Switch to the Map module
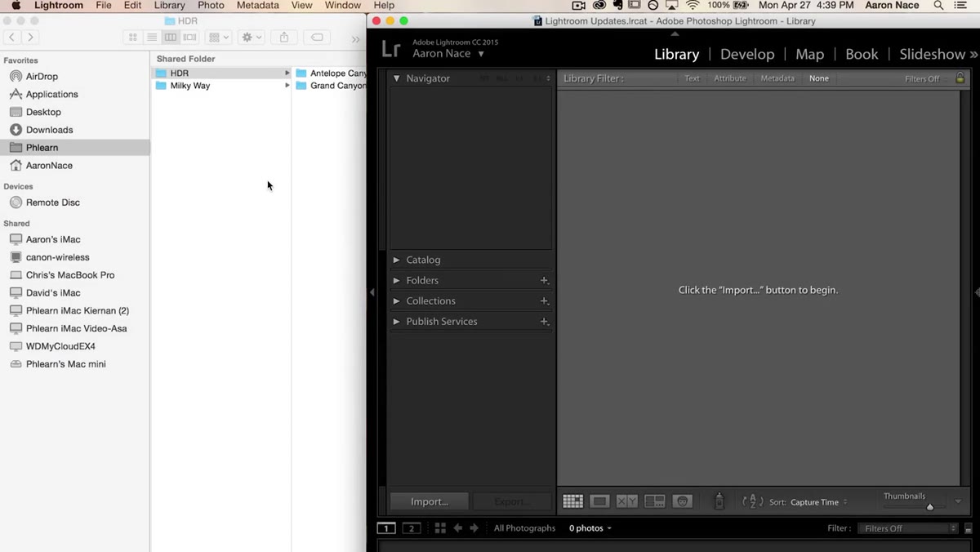 tap(809, 54)
